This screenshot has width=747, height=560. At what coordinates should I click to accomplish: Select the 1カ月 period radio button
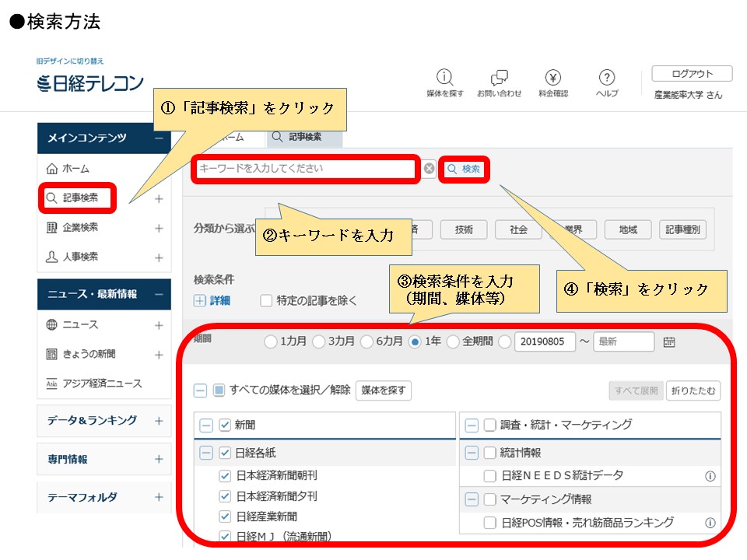270,341
